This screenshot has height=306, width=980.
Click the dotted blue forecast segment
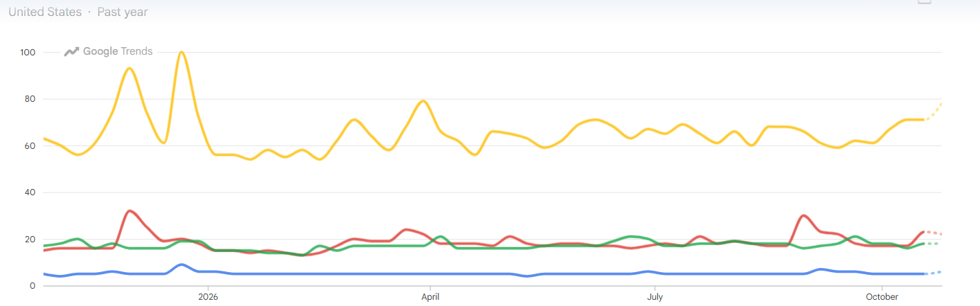pyautogui.click(x=933, y=273)
